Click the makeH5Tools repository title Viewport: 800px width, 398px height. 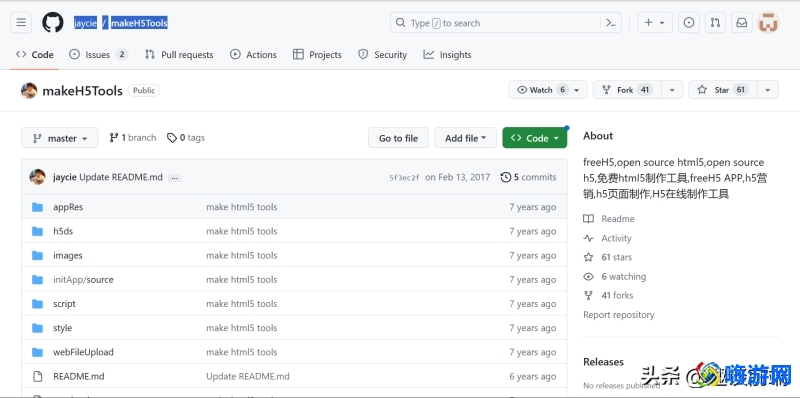[x=82, y=91]
